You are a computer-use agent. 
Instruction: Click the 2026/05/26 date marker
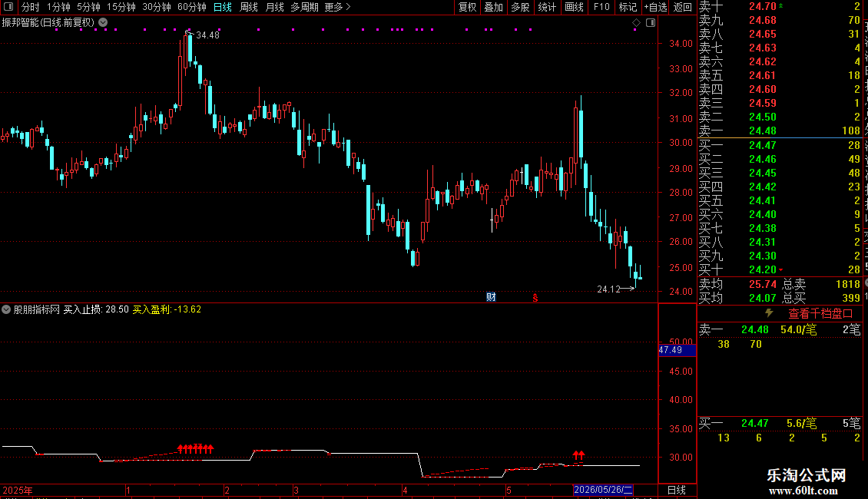point(603,490)
